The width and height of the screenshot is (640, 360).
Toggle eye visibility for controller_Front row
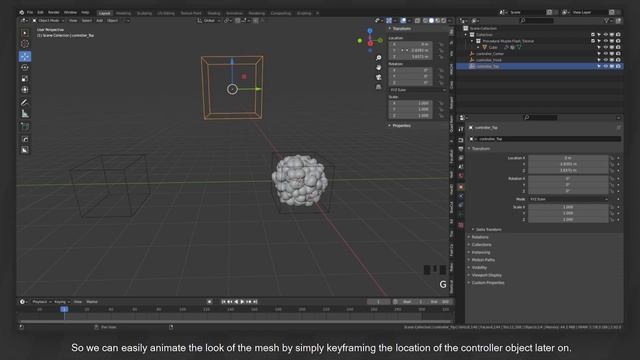[605, 60]
